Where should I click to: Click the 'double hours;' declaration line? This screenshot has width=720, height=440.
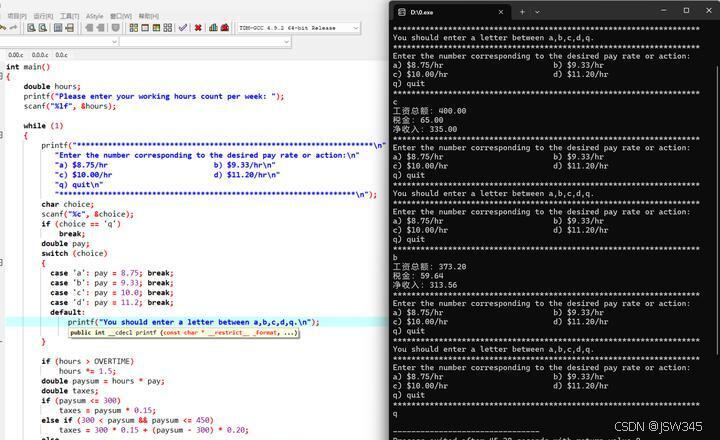51,86
